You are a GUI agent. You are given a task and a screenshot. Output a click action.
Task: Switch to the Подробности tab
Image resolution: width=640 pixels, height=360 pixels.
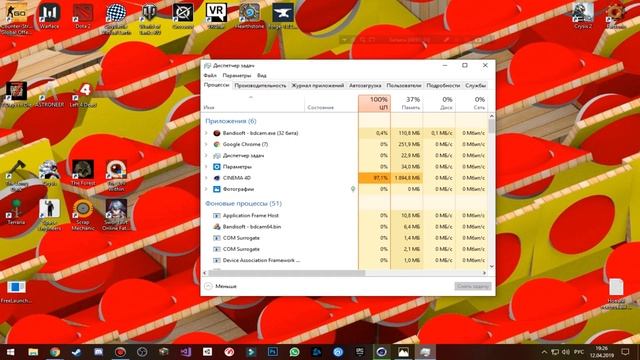coord(443,85)
